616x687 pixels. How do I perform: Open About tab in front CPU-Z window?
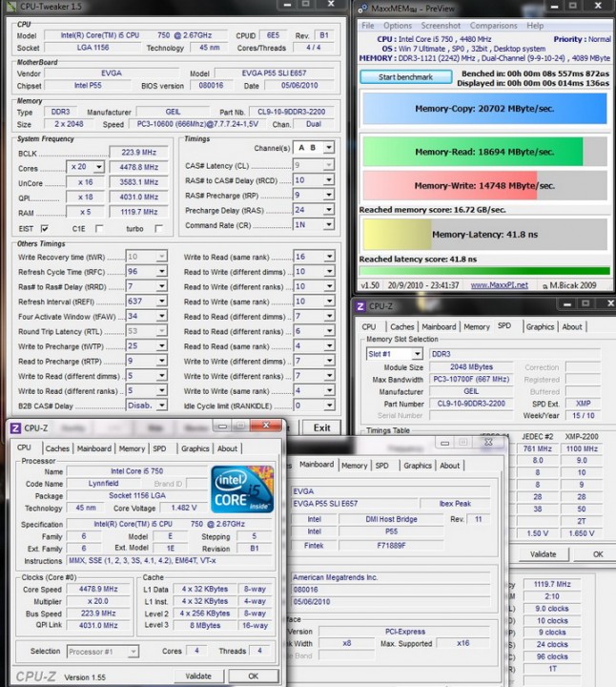227,448
